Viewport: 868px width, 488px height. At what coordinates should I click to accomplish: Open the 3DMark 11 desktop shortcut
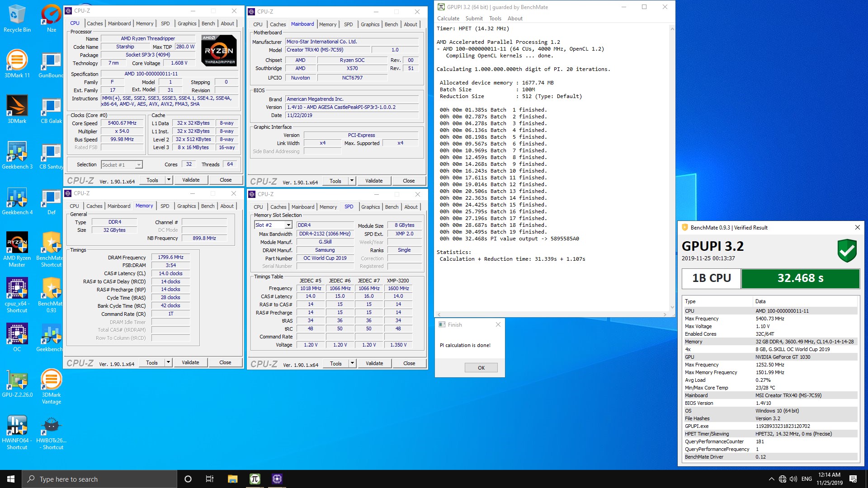(17, 63)
